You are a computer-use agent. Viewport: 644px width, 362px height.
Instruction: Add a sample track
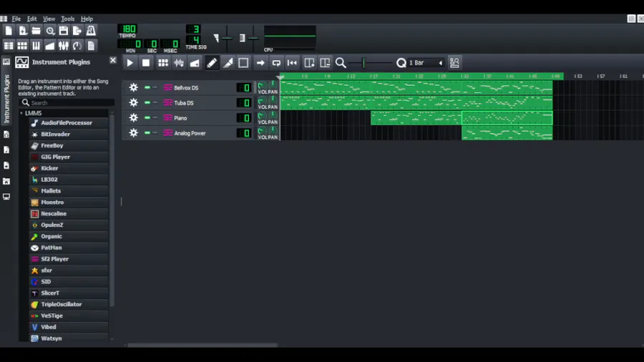tap(179, 63)
